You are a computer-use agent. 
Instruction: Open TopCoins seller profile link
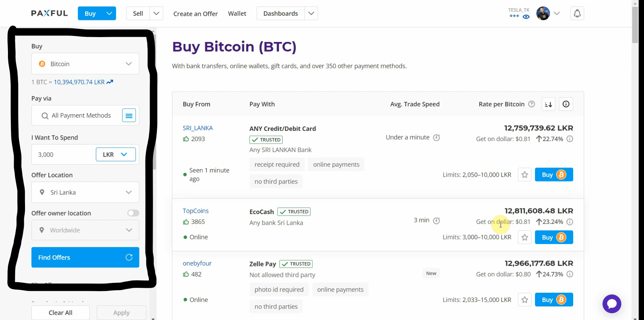click(195, 211)
